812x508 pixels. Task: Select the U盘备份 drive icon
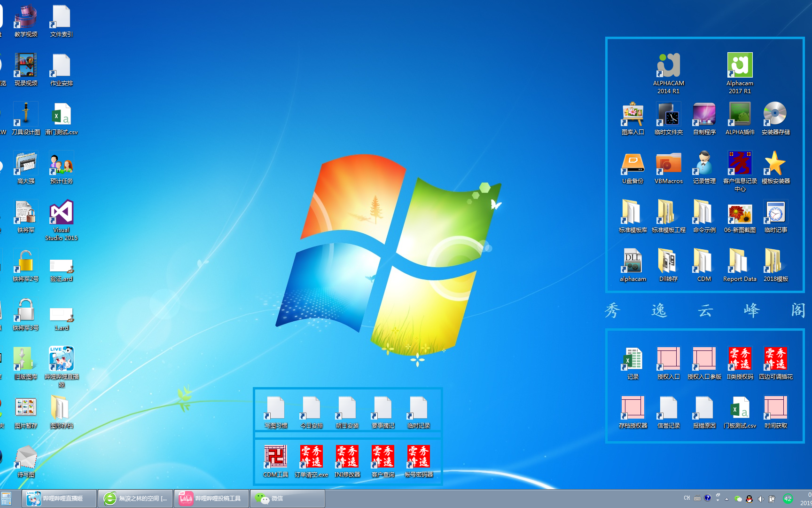632,167
